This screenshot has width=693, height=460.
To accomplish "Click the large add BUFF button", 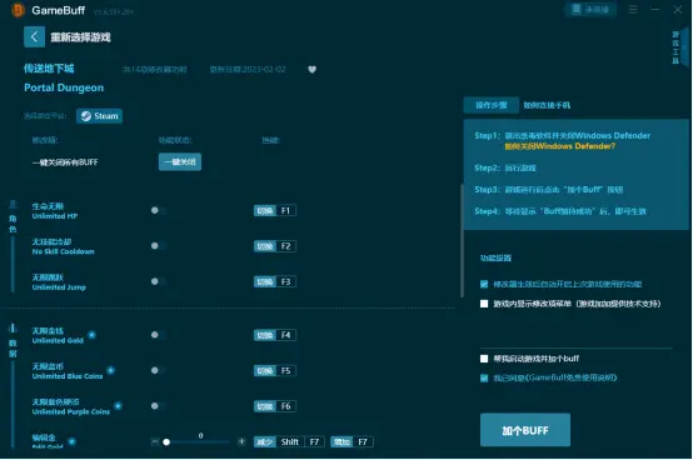I will click(525, 430).
